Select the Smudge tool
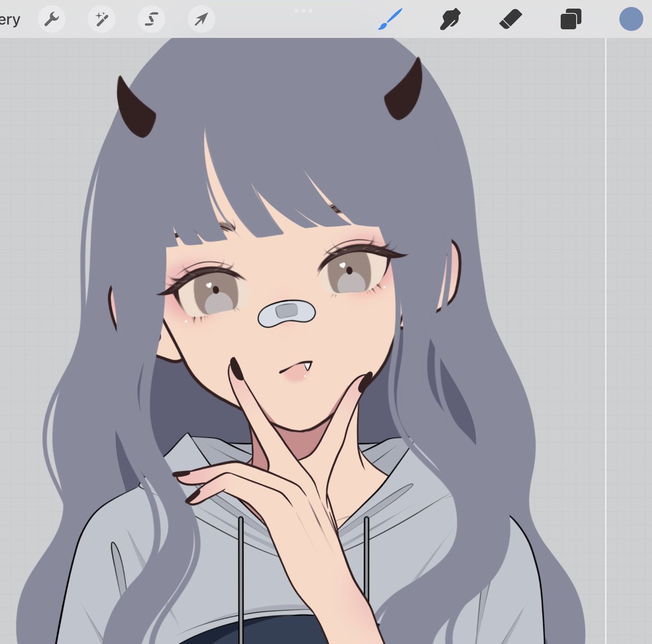652x644 pixels. point(450,20)
